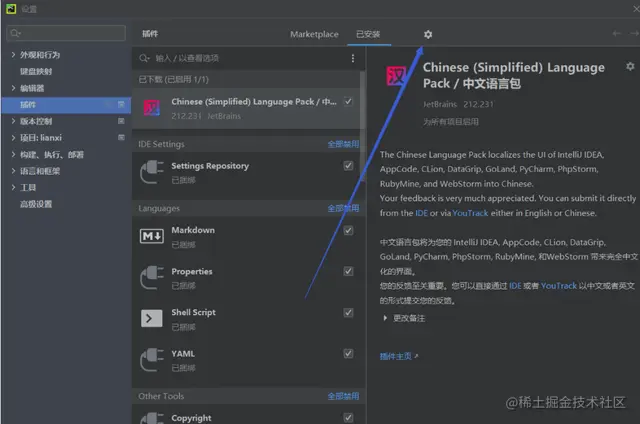640x424 pixels.
Task: Disable the Chinese Language Pack checkbox
Action: pyautogui.click(x=348, y=101)
